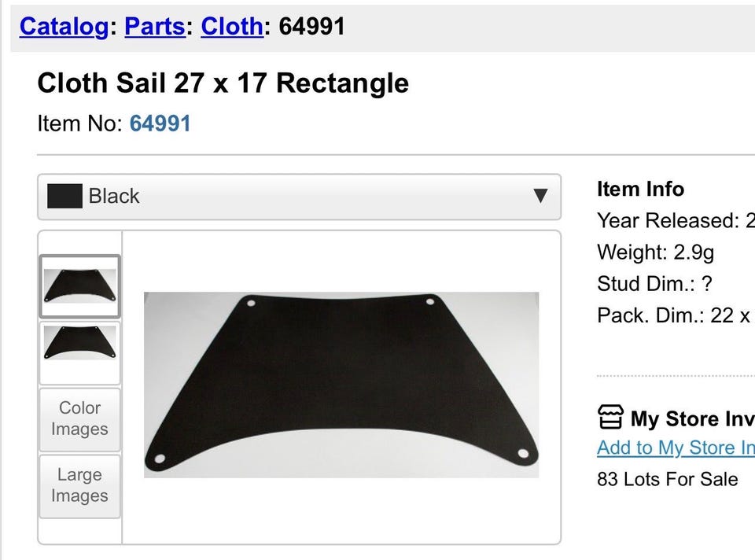Click Add to My Store Inventory link
This screenshot has width=755, height=560.
(675, 448)
